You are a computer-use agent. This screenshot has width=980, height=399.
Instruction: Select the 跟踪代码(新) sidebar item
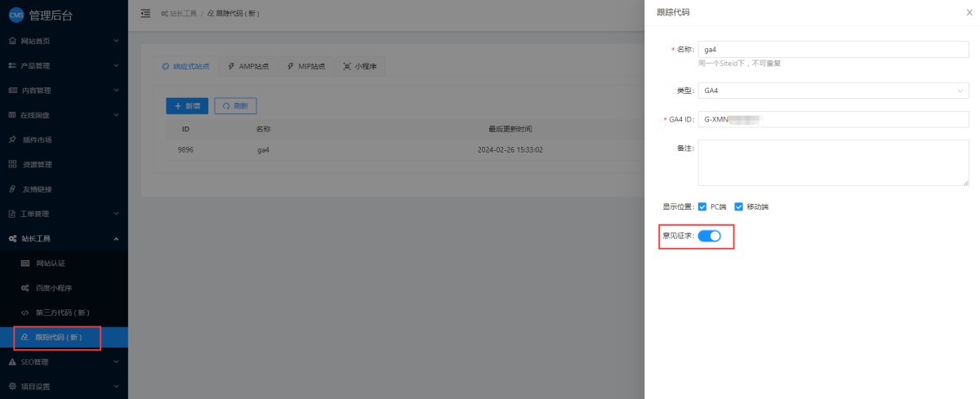click(64, 337)
